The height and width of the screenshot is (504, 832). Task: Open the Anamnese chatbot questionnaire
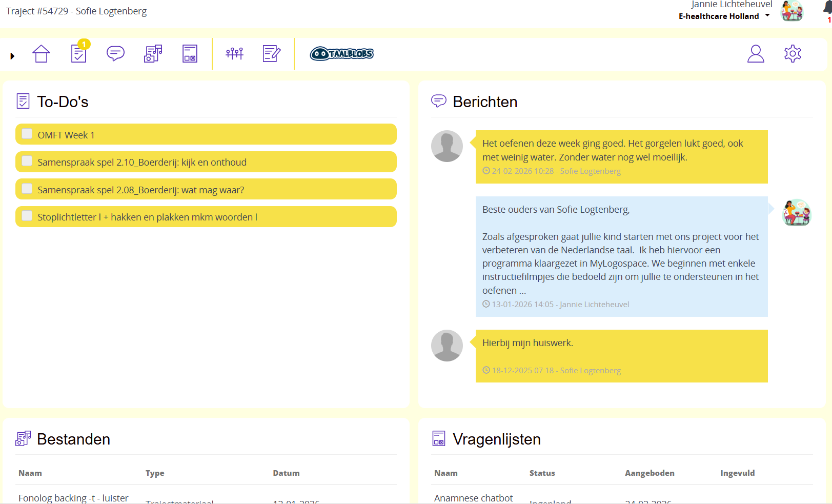pos(473,498)
